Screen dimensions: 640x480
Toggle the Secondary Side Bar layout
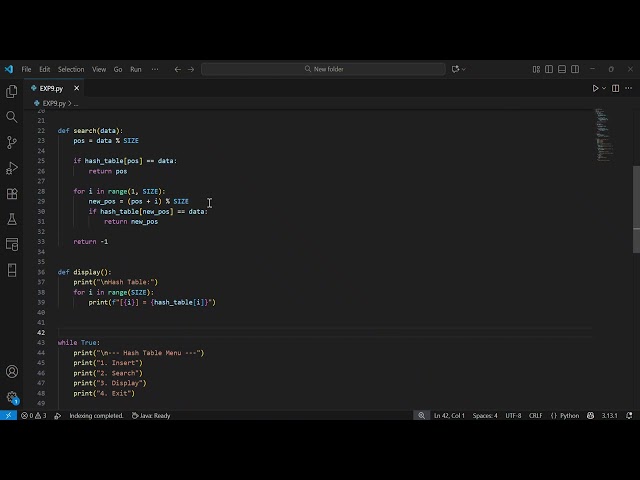tap(575, 69)
